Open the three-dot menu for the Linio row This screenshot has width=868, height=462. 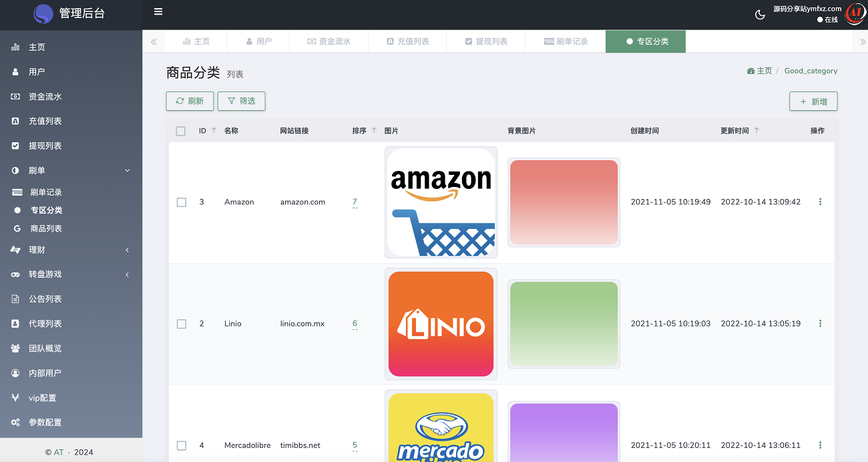point(820,324)
